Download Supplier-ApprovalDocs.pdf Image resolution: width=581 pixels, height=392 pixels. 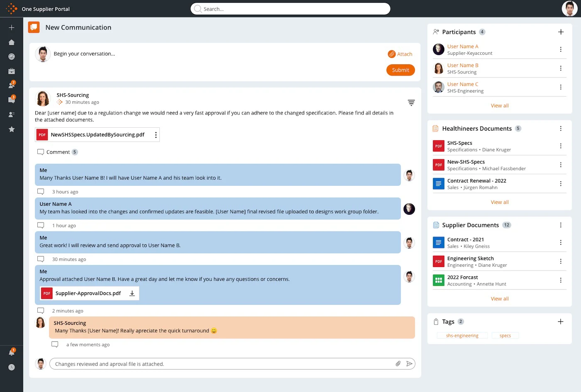(132, 293)
